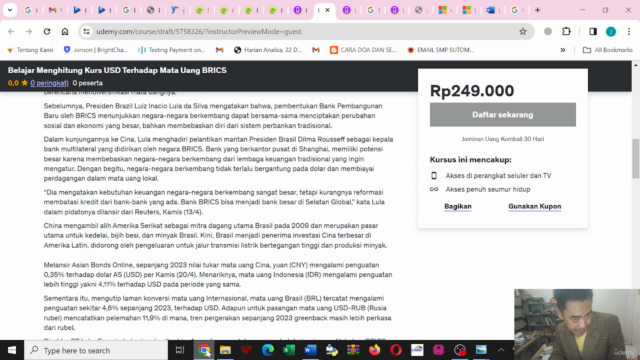This screenshot has width=640, height=360.
Task: Open Windows Task View
Action: click(180, 350)
